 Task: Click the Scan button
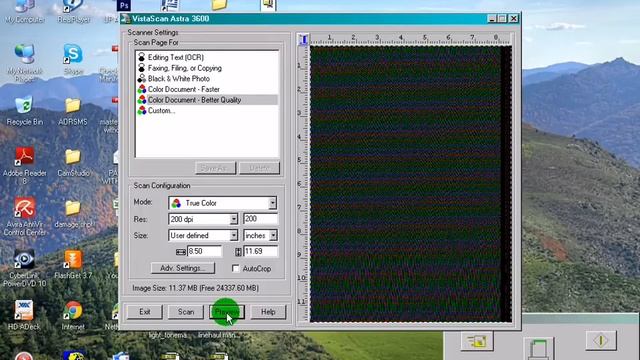[186, 312]
